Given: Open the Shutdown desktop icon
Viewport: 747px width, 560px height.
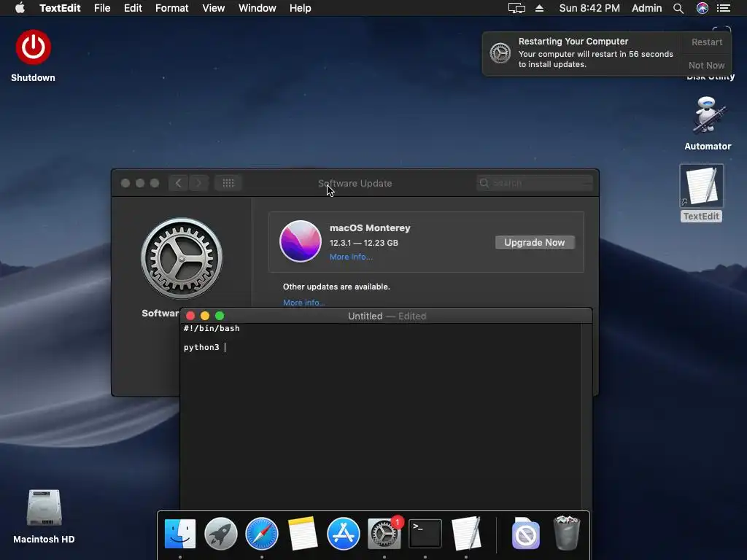Looking at the screenshot, I should 33,47.
